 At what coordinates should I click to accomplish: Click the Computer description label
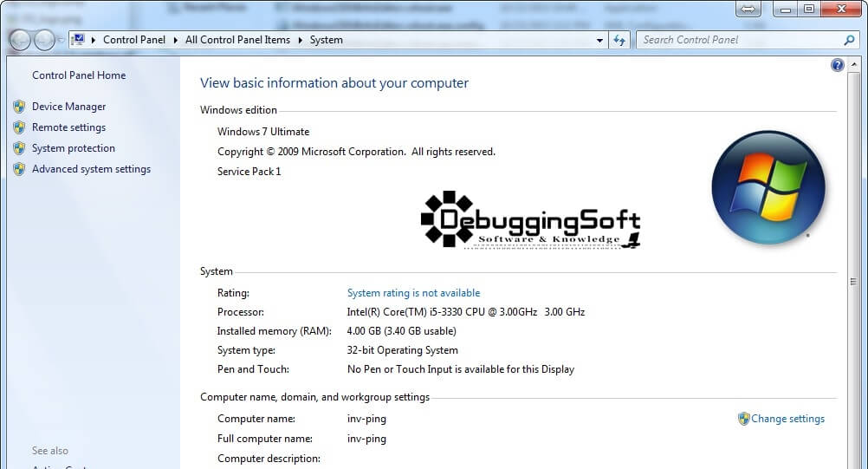click(x=269, y=459)
